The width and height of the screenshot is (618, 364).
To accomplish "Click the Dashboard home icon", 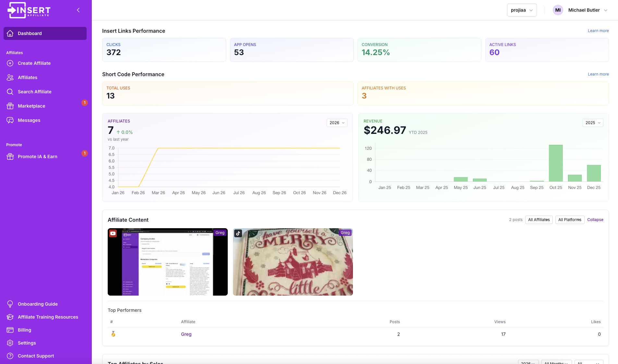I will click(x=10, y=33).
